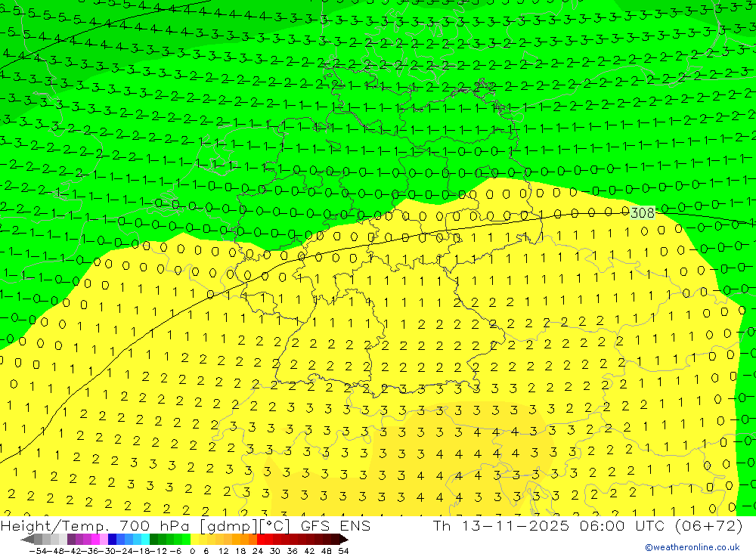This screenshot has width=756, height=554.
Task: Click the dark maroon right arrow end of scale
Action: pyautogui.click(x=344, y=539)
